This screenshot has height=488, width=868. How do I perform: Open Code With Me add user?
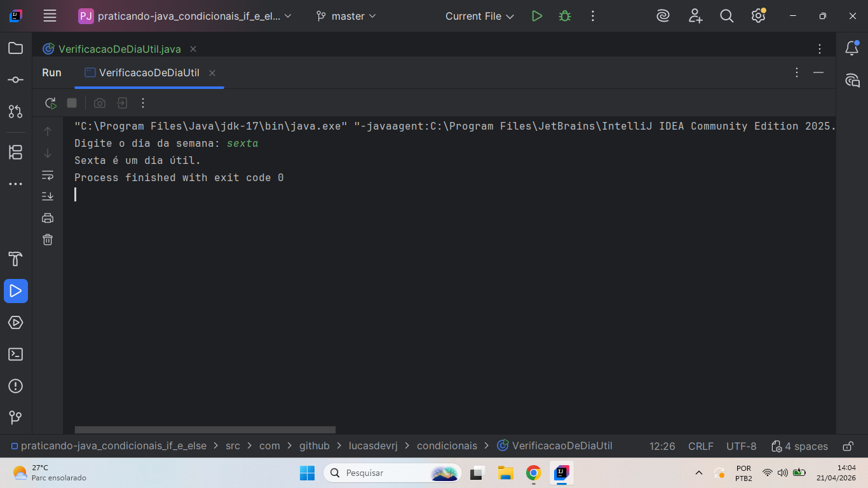pyautogui.click(x=696, y=16)
